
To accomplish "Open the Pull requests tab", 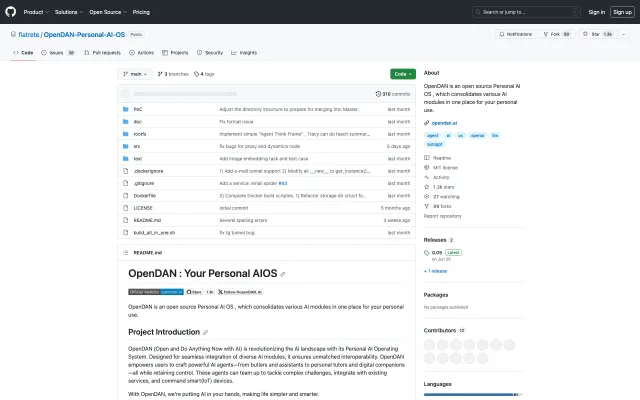I will point(102,52).
